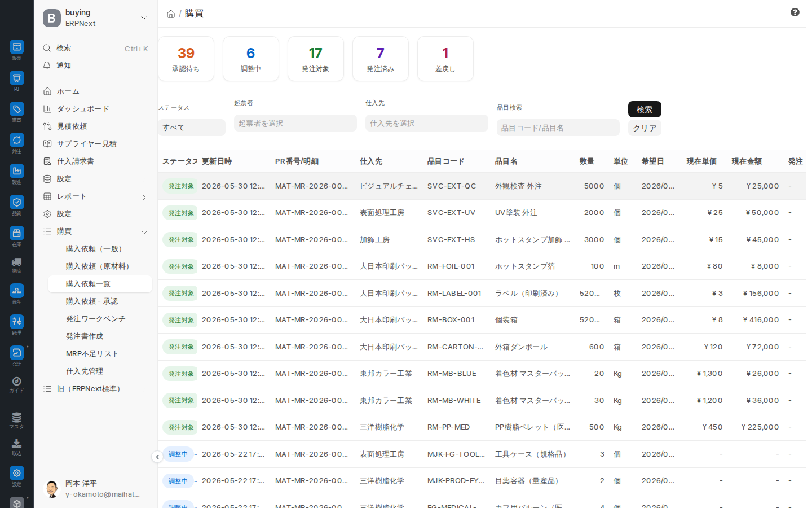Click the 7 発注済み card
This screenshot has width=812, height=508.
pyautogui.click(x=381, y=59)
